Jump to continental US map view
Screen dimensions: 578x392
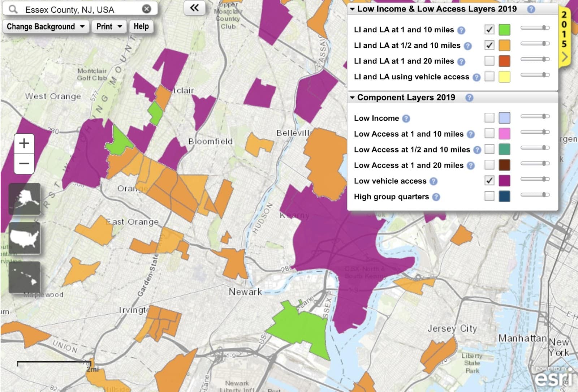[25, 238]
